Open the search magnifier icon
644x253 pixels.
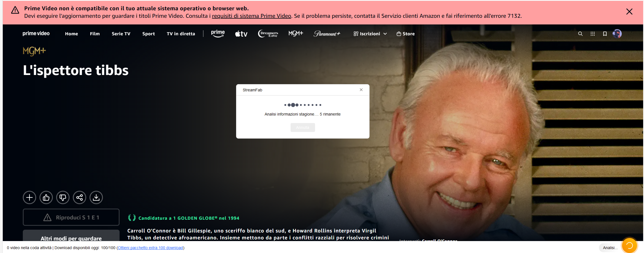(580, 34)
